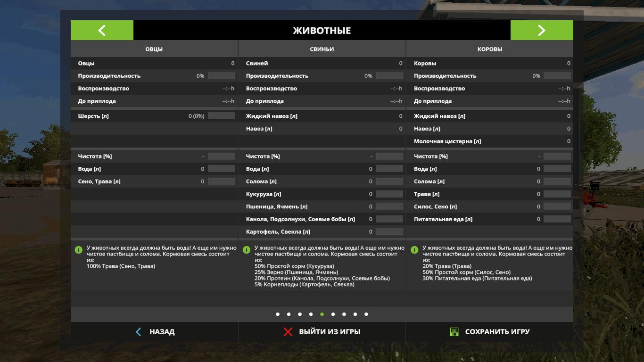Click the floppy disk save game icon
Screen dimensions: 644x362
pyautogui.click(x=454, y=332)
